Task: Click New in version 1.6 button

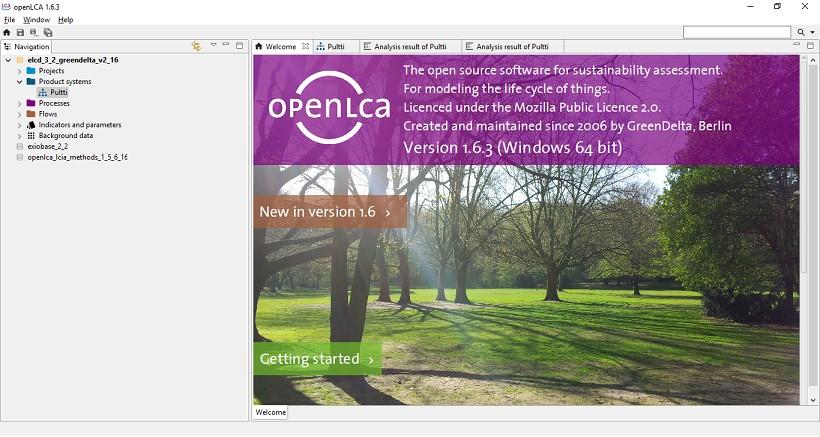Action: click(330, 212)
